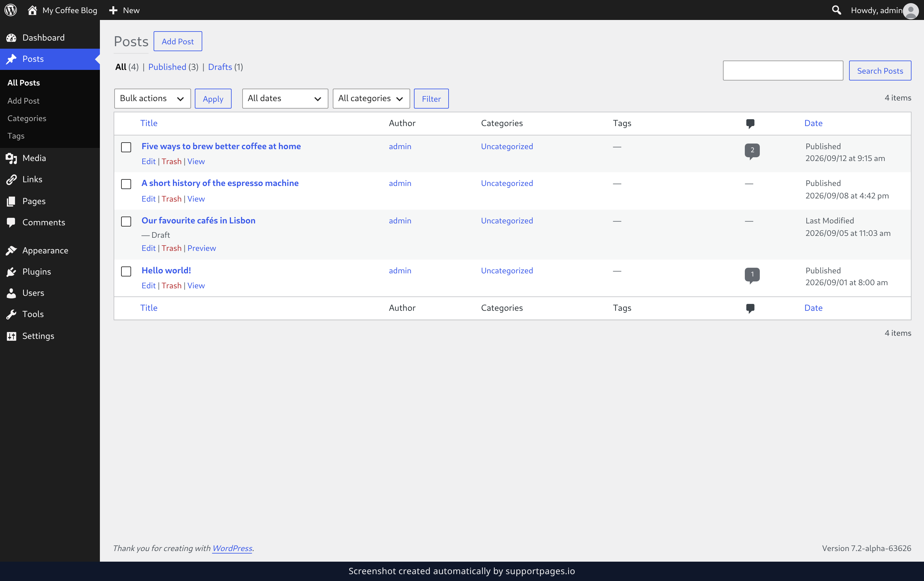Click the Tools wrench icon
The width and height of the screenshot is (924, 581).
tap(12, 314)
